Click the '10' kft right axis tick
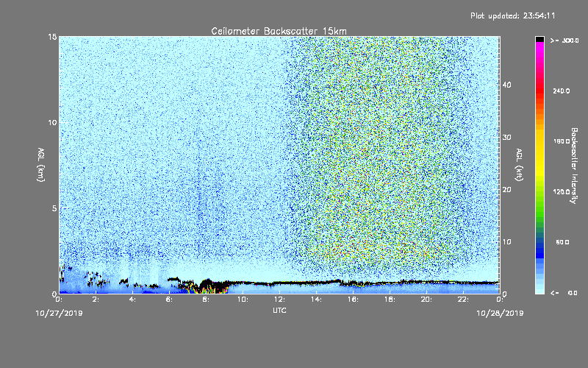Viewport: 588px width, 368px height. (506, 242)
